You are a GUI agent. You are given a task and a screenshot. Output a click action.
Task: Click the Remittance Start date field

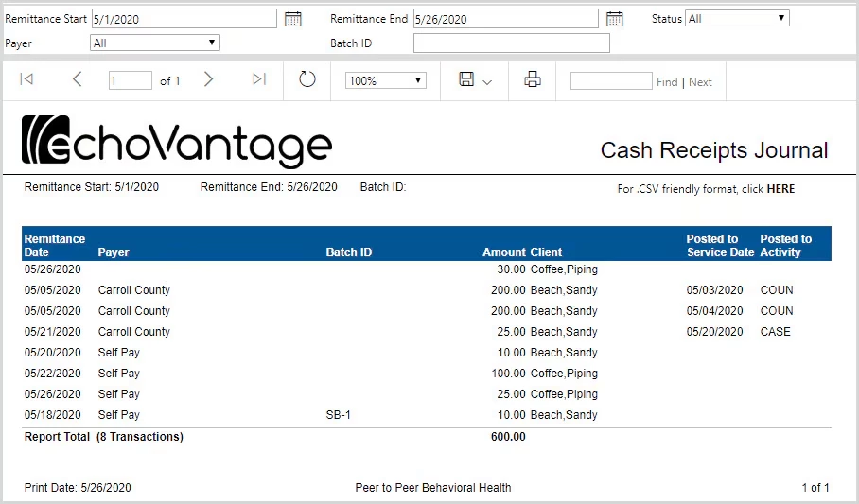pyautogui.click(x=184, y=19)
